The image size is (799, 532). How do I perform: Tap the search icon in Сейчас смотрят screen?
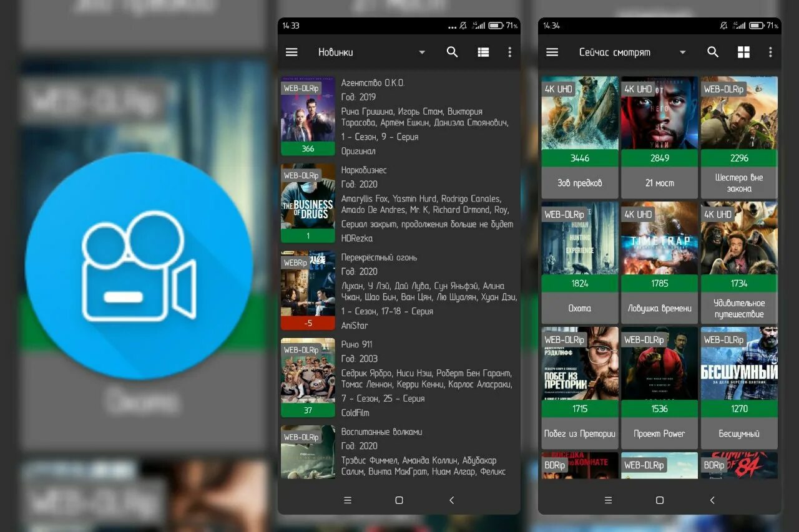[x=713, y=52]
